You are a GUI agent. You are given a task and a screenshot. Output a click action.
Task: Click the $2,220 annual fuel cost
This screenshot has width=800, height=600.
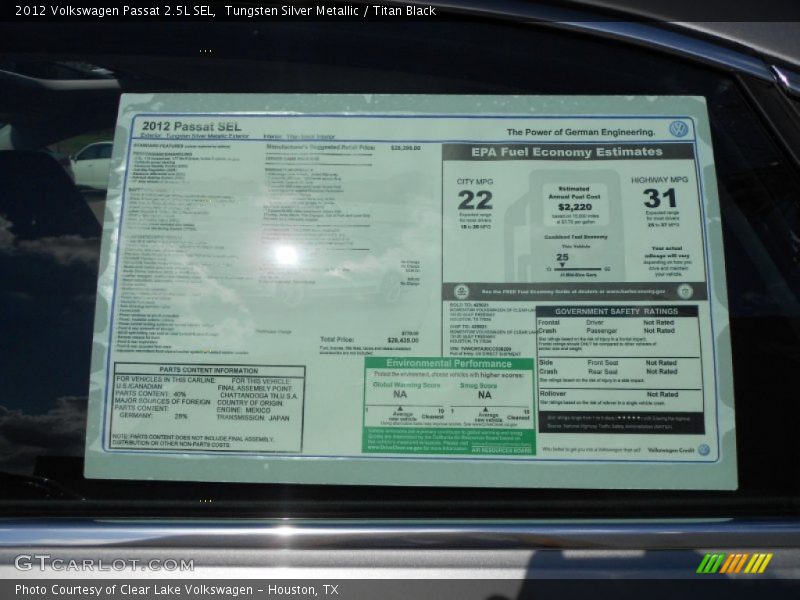[574, 206]
